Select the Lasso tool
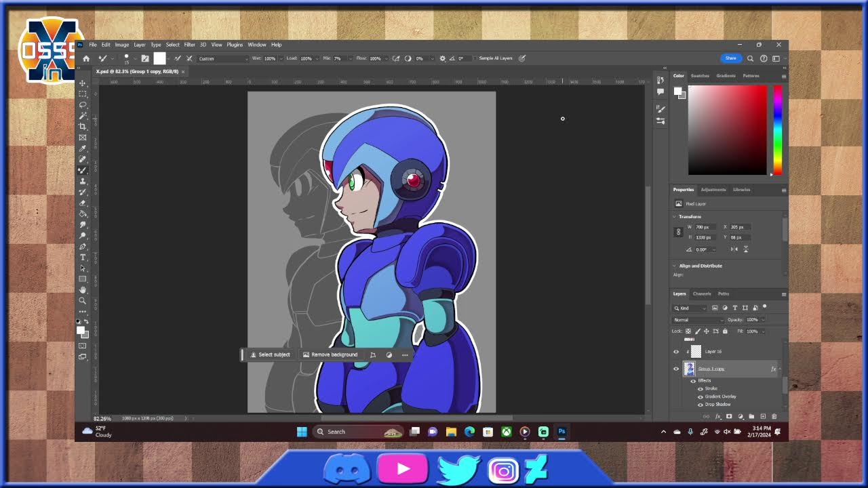The height and width of the screenshot is (488, 868). coord(83,104)
